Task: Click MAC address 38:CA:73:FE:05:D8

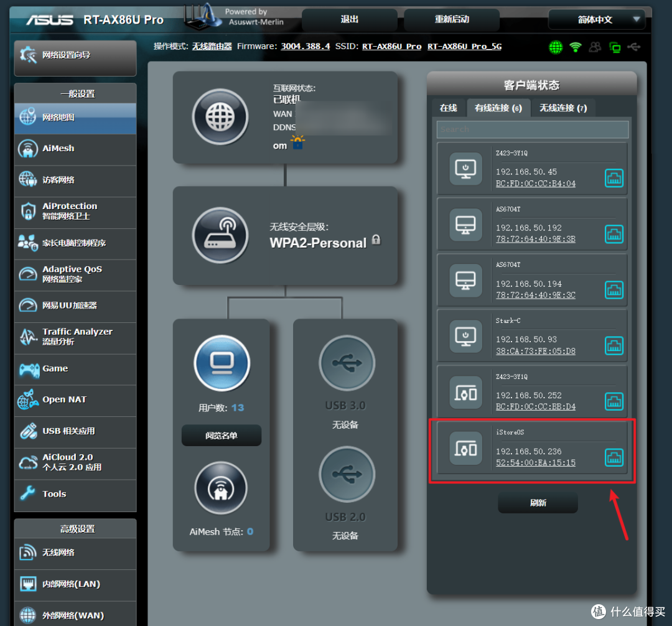Action: pos(535,351)
